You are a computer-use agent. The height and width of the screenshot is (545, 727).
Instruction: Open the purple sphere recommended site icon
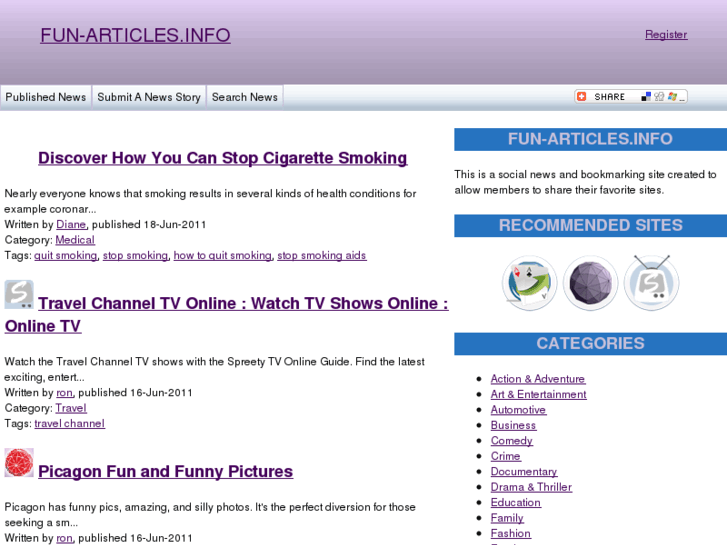pyautogui.click(x=590, y=283)
